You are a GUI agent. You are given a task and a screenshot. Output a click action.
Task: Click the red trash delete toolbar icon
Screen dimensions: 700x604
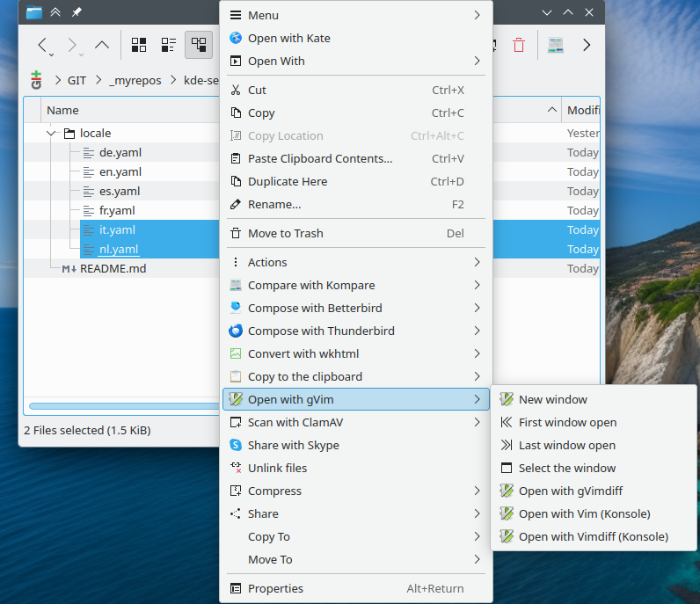click(519, 45)
